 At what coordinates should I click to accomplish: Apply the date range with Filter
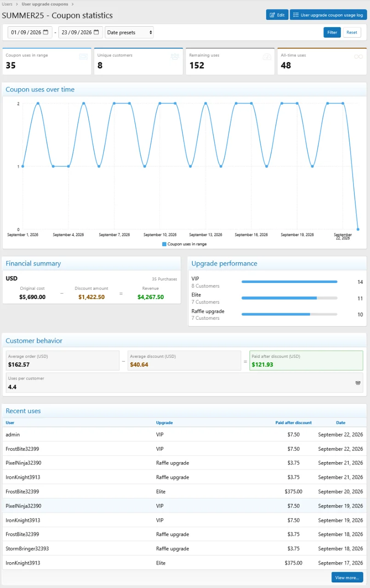pyautogui.click(x=332, y=32)
